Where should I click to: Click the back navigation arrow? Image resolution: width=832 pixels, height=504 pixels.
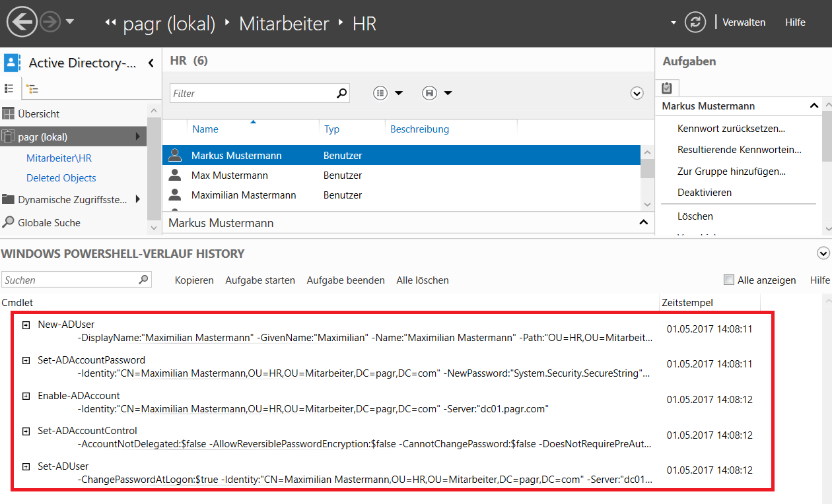[22, 22]
